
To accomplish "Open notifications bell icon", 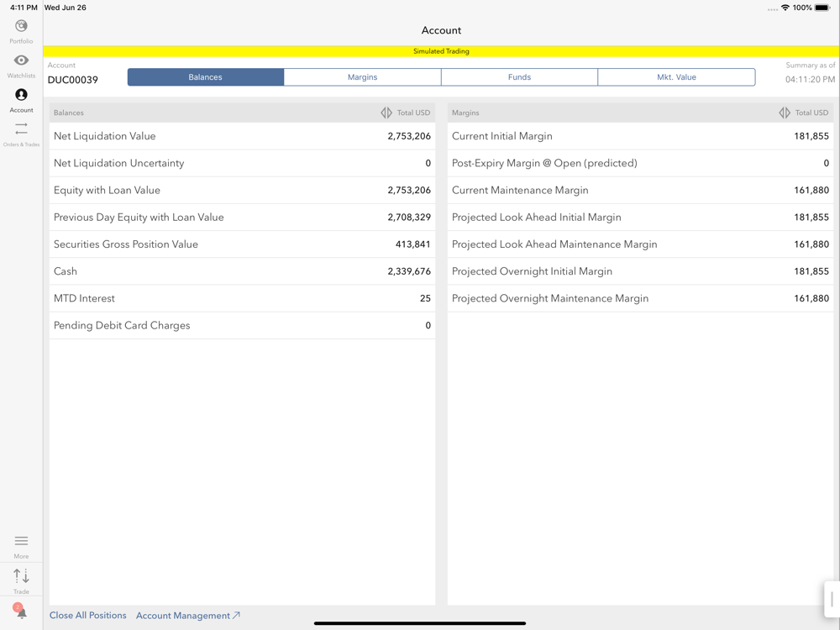I will pyautogui.click(x=20, y=612).
